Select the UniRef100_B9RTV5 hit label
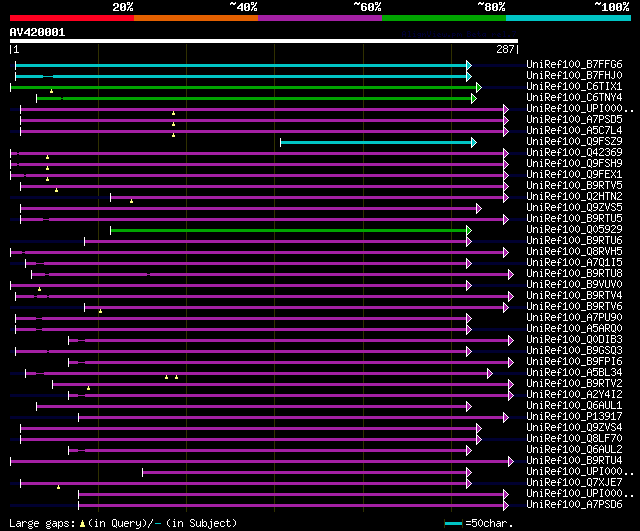640x531 pixels. [574, 186]
